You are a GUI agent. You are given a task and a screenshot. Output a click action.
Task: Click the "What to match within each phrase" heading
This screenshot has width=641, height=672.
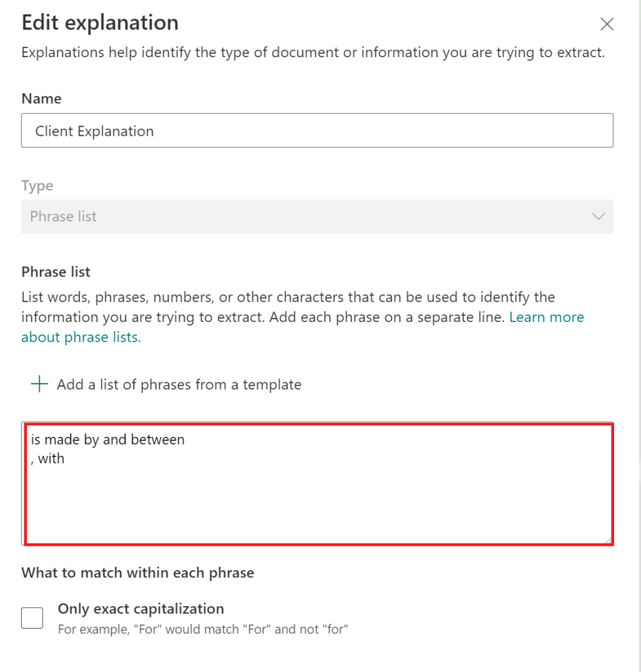(137, 573)
